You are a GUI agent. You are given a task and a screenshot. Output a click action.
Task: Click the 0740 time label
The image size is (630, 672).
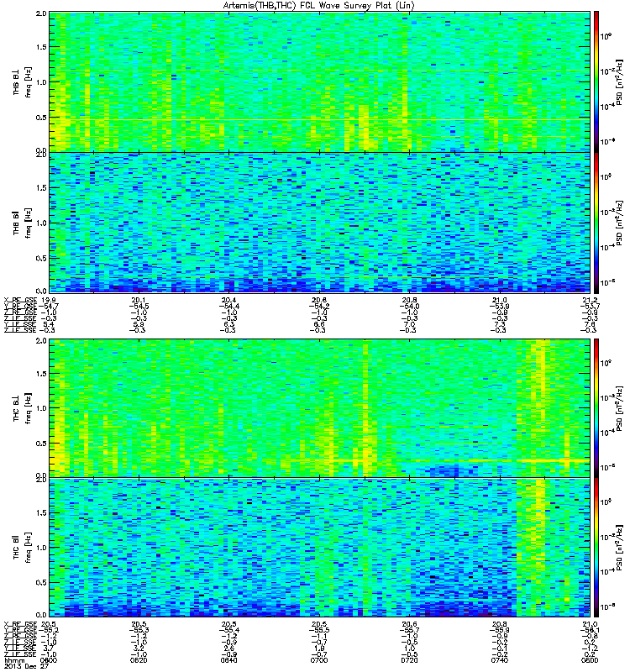pos(500,660)
